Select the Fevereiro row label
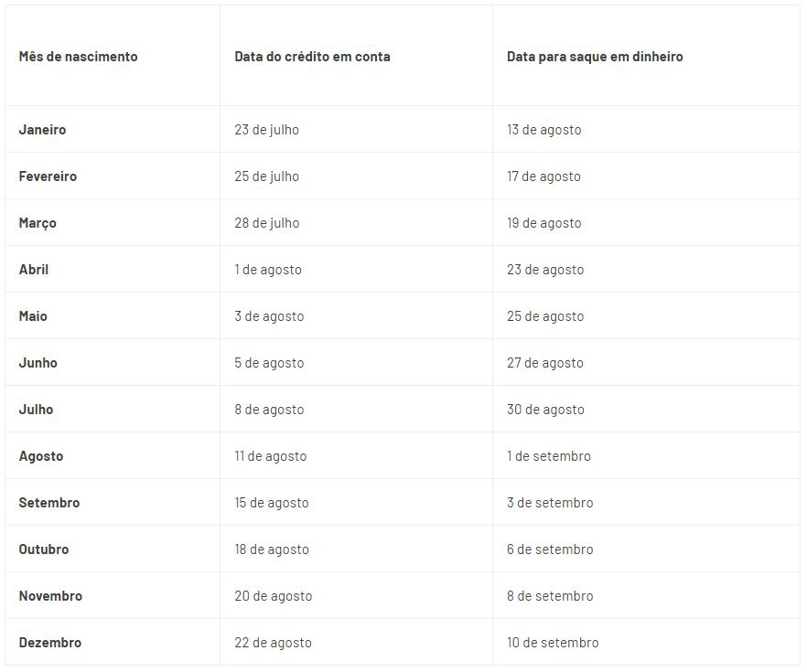 48,176
